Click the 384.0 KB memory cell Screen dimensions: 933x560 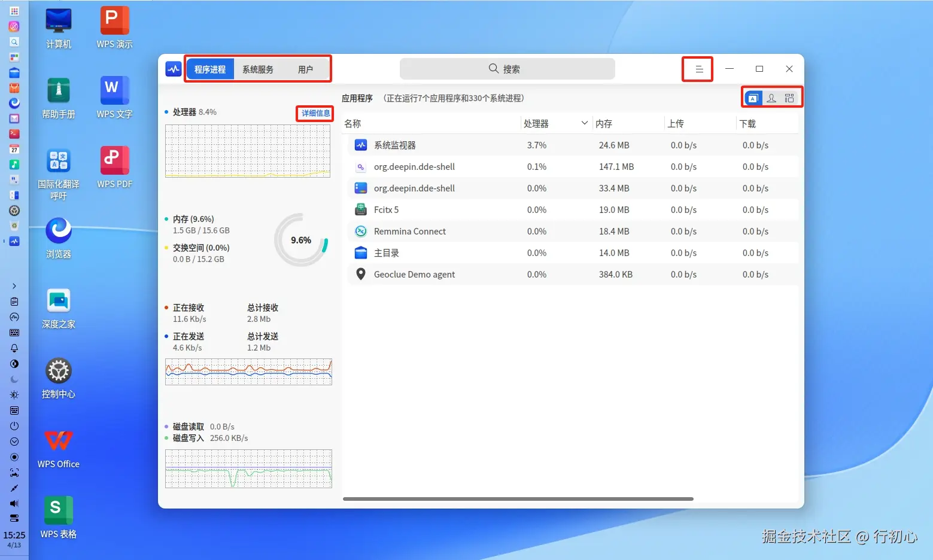coord(616,275)
